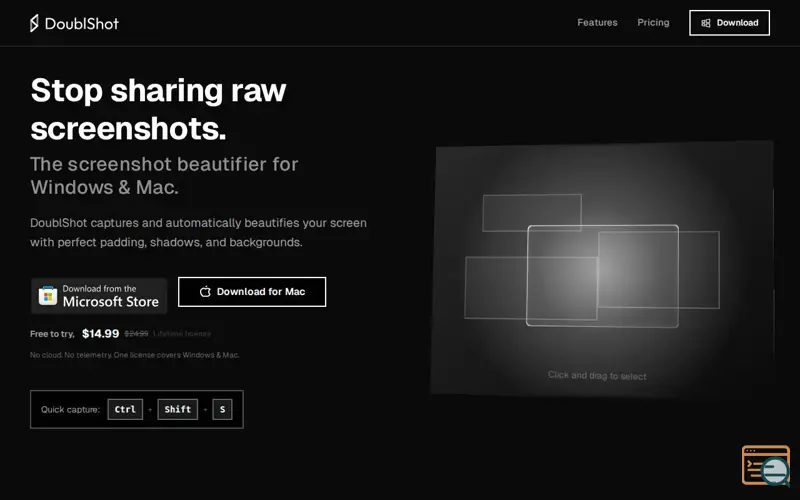
Task: Click the 'Lifetime license' text
Action: click(182, 334)
